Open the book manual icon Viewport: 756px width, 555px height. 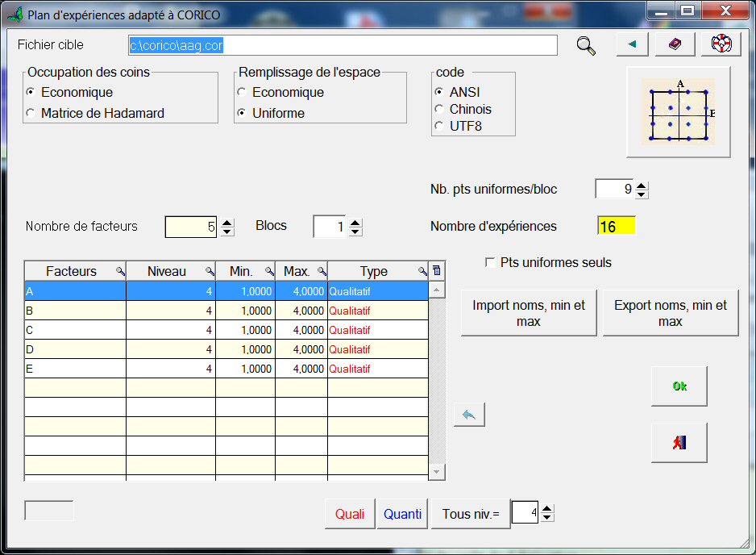pos(675,45)
